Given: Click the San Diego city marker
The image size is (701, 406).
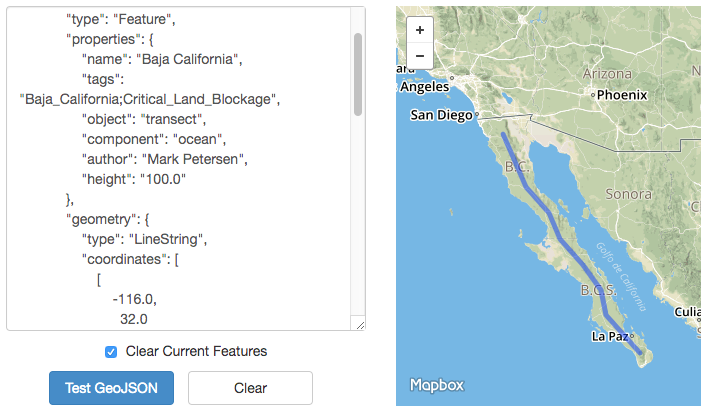Looking at the screenshot, I should point(477,115).
